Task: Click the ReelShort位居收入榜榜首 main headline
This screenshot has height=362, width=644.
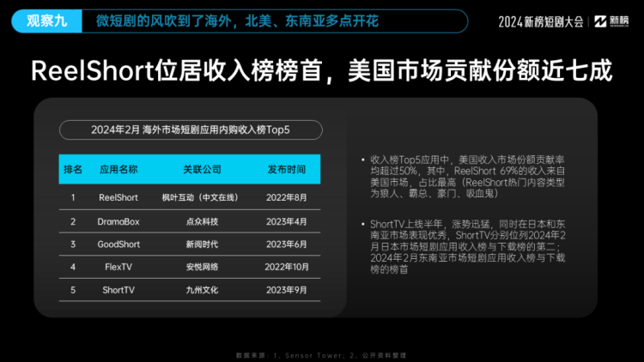Action: click(321, 70)
